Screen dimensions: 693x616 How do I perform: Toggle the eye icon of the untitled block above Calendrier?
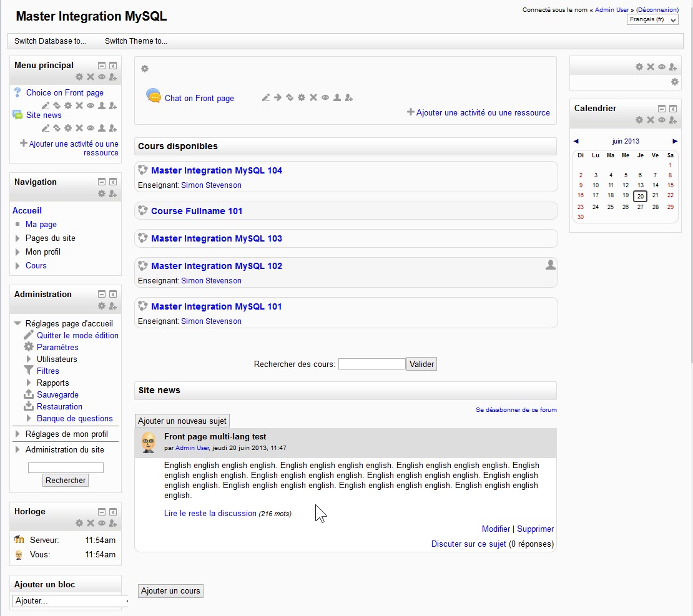[x=662, y=67]
